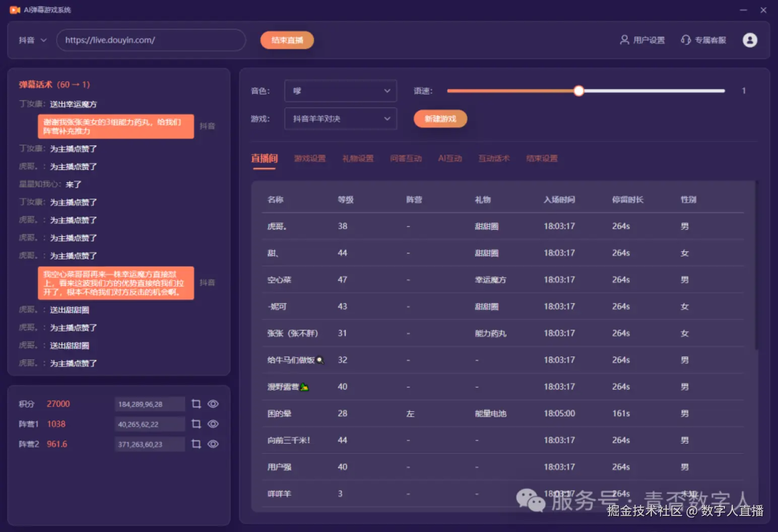778x532 pixels.
Task: Click the 性别 column header
Action: pos(688,199)
